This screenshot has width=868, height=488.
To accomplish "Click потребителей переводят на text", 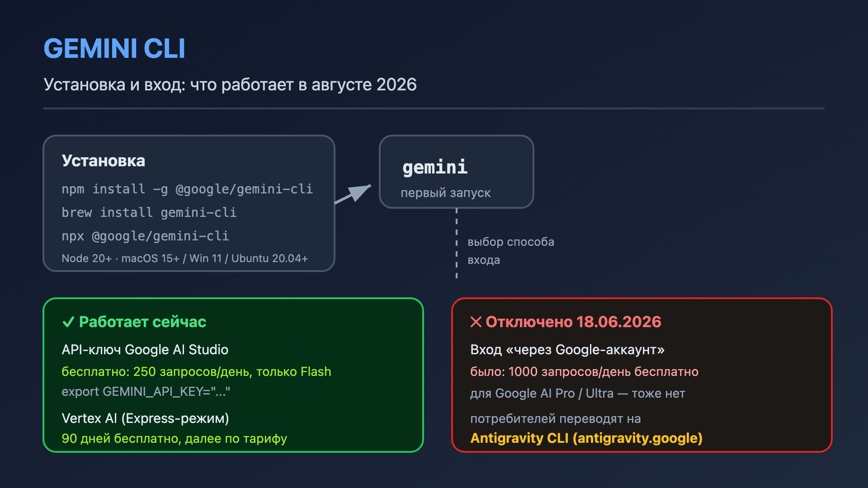I will pos(555,419).
